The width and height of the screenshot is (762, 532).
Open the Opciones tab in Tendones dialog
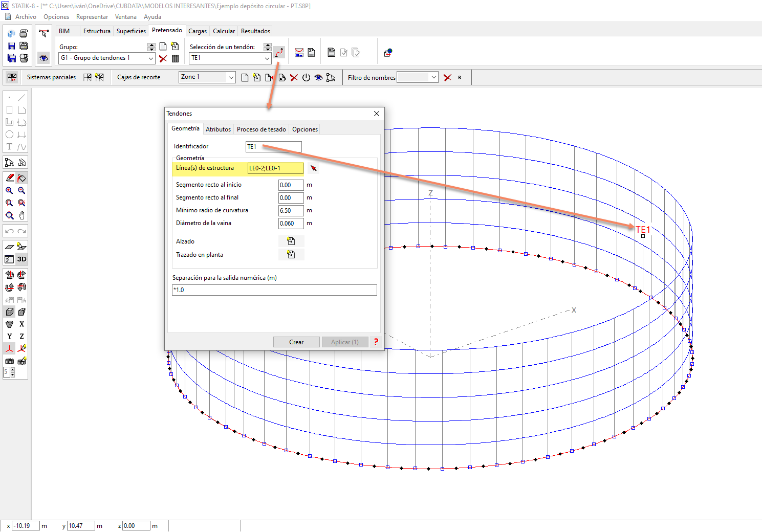[x=305, y=129]
